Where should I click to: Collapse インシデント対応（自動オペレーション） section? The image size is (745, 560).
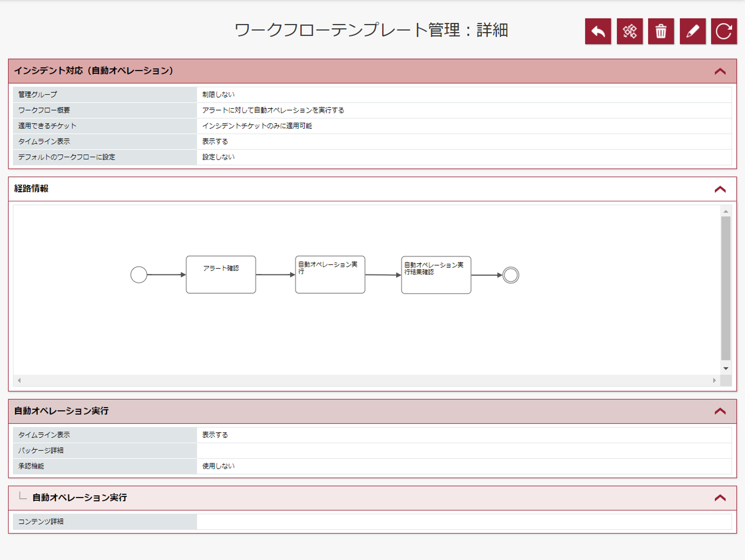coord(720,71)
